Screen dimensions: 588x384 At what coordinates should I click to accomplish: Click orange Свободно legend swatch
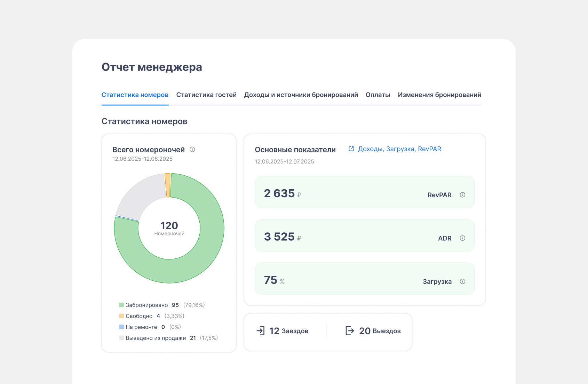(x=121, y=316)
